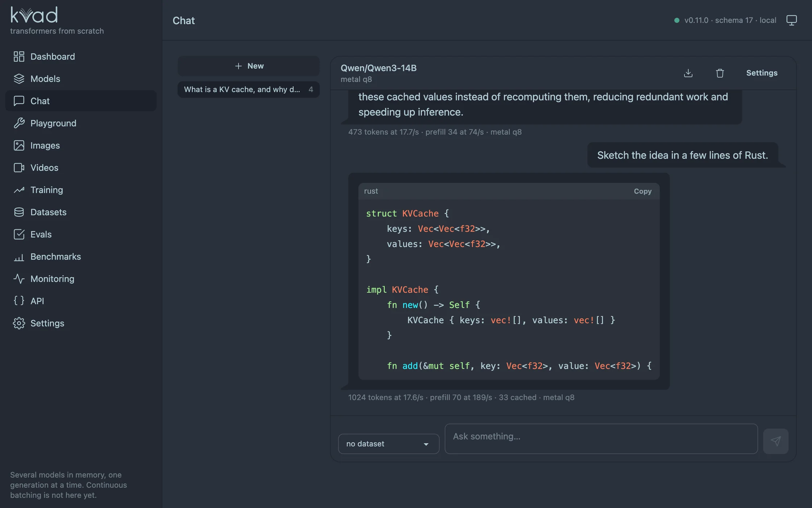Click the '473 tokens at 17.7/s' stats line
This screenshot has width=812, height=508.
pos(435,132)
